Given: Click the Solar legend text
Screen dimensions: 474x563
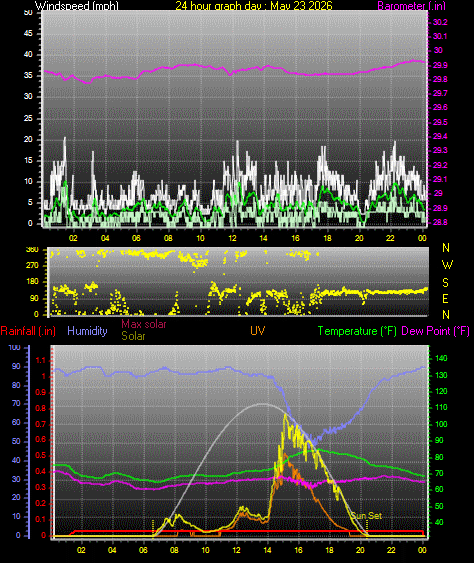Looking at the screenshot, I should click(x=133, y=336).
